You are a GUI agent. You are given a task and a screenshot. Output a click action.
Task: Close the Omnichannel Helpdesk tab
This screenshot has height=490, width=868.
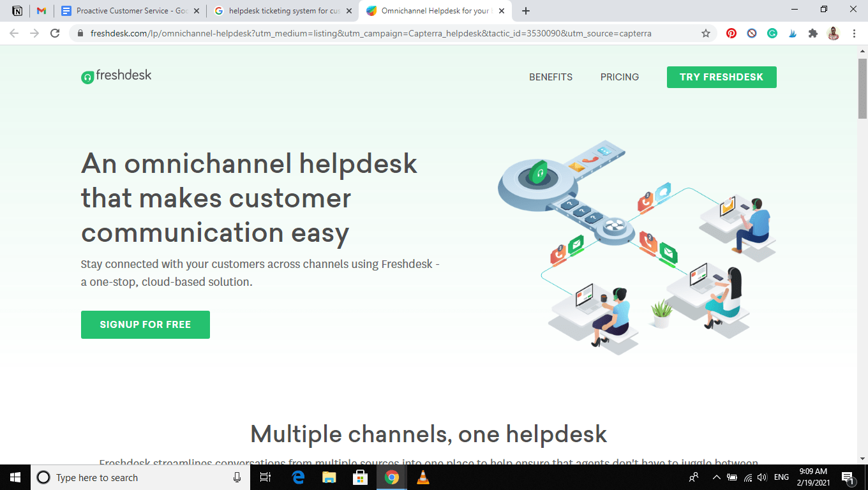(x=502, y=11)
